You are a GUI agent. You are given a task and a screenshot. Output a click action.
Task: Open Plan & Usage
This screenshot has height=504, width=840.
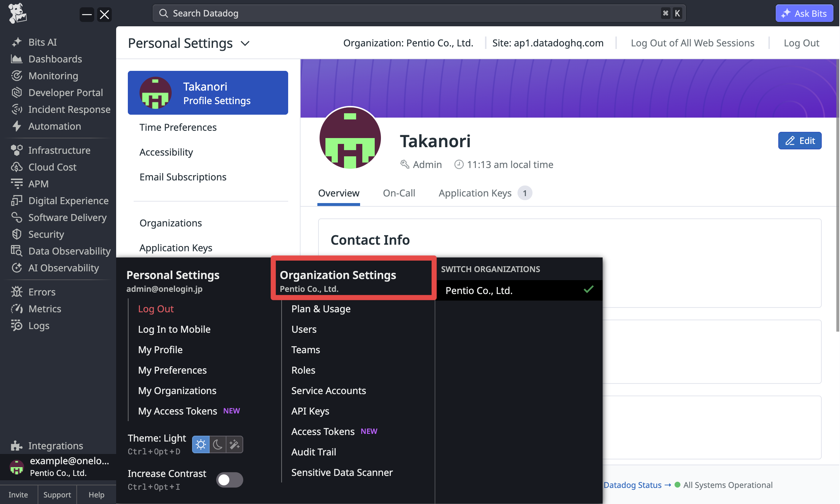[x=321, y=309]
